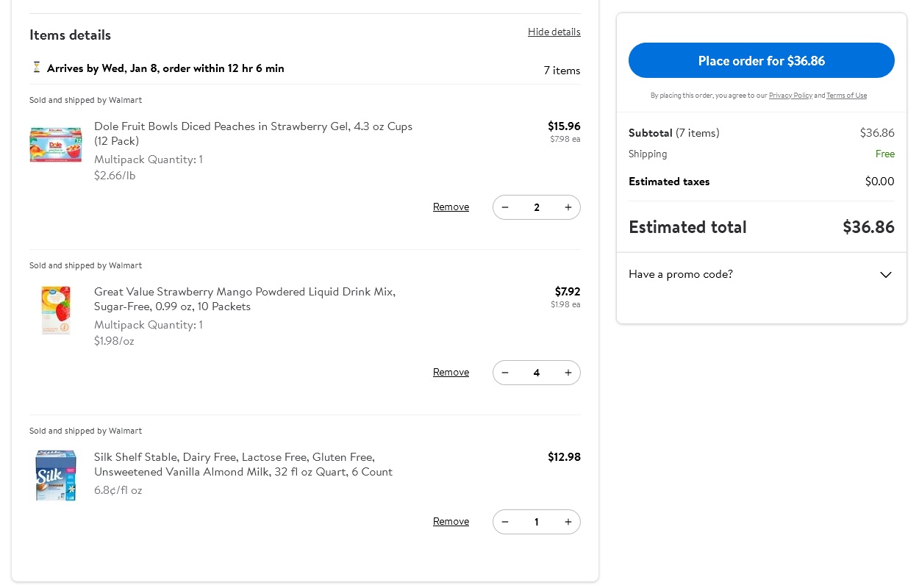
Task: Click the '$7.98 ea' per-item price
Action: (x=565, y=139)
